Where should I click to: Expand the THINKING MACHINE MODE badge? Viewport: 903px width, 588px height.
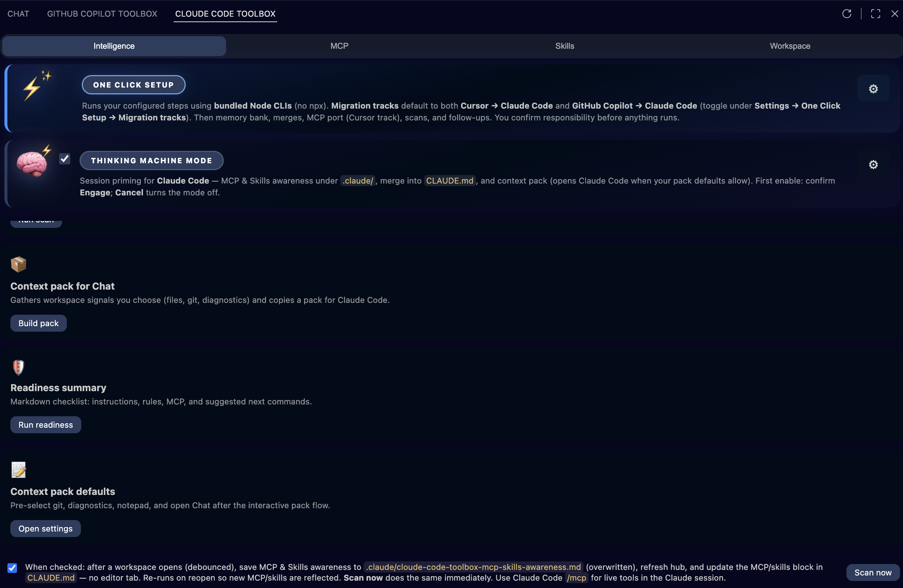coord(151,160)
